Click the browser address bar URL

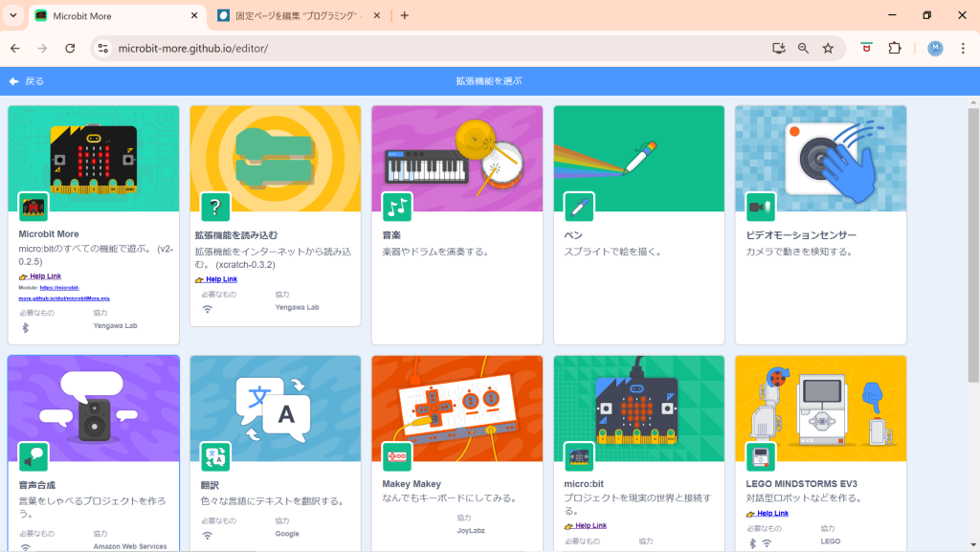(191, 48)
